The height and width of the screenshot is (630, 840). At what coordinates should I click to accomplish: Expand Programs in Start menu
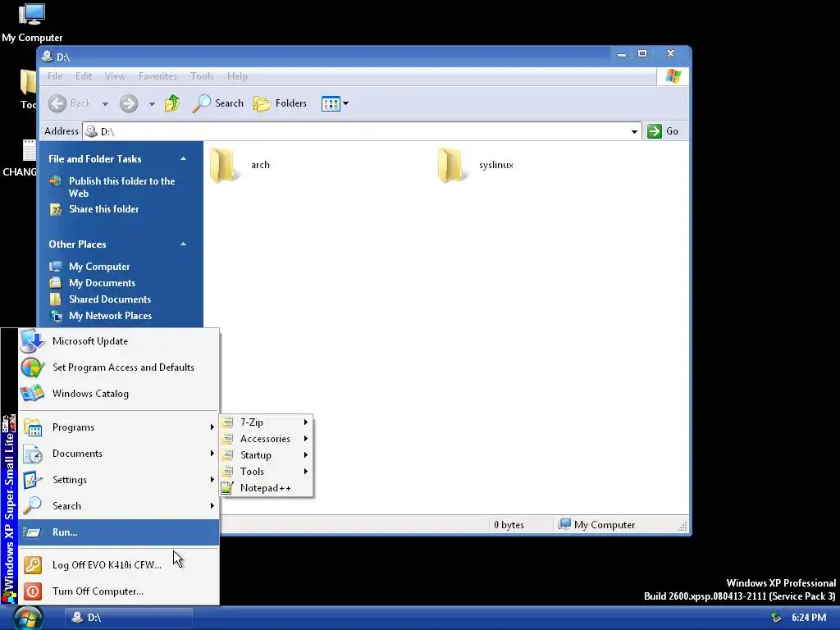(x=119, y=427)
